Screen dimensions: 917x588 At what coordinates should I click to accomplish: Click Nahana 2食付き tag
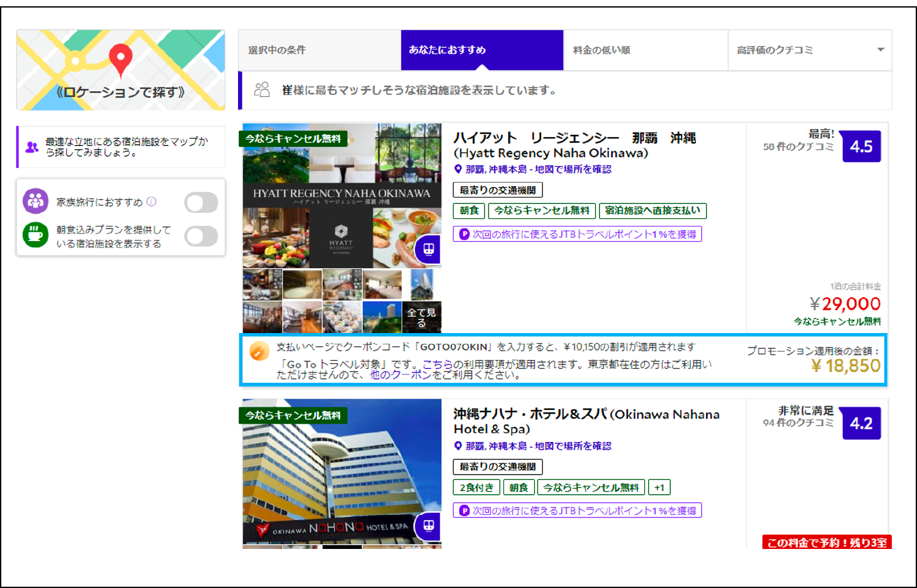(477, 487)
